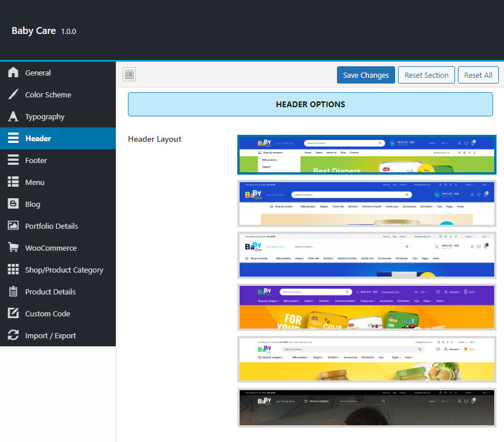Toggle the expand all sections icon
The width and height of the screenshot is (504, 442).
coord(129,74)
